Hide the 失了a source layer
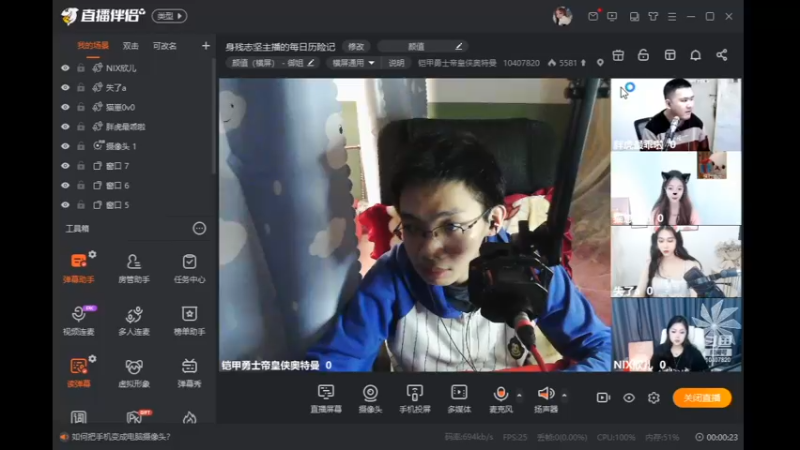Viewport: 800px width, 450px height. click(65, 87)
